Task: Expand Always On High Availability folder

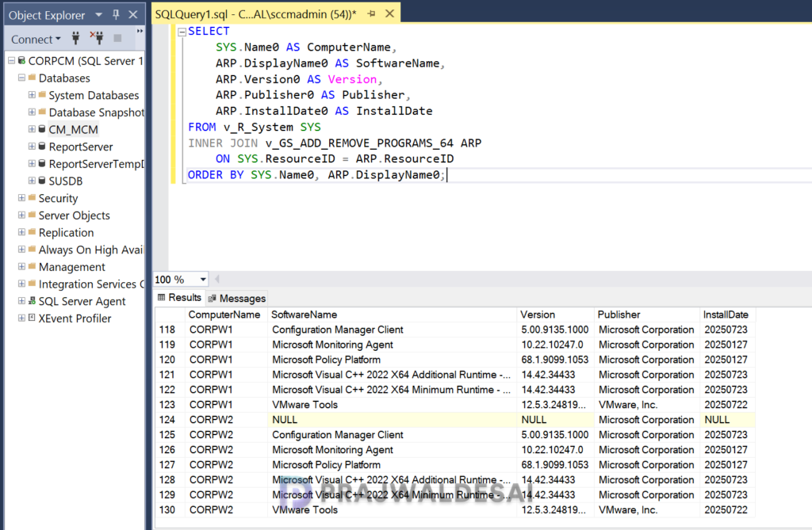Action: (x=21, y=249)
